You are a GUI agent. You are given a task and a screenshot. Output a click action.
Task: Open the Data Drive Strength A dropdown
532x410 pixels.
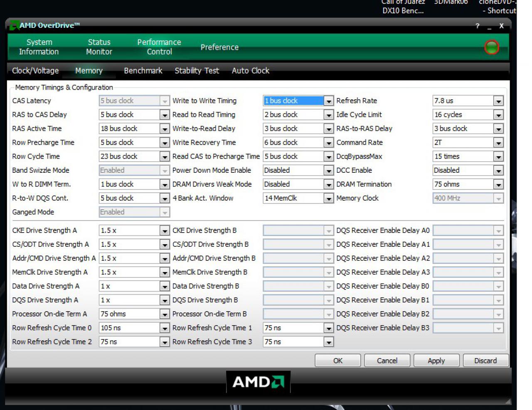(x=165, y=286)
